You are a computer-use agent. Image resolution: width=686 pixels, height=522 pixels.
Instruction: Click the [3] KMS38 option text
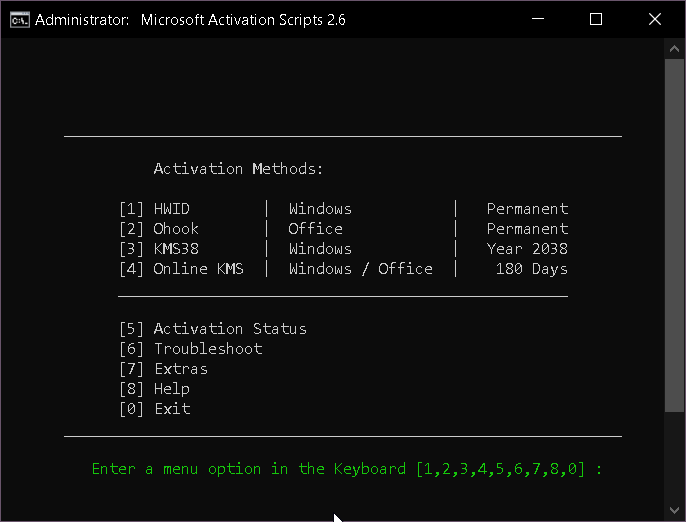(159, 249)
